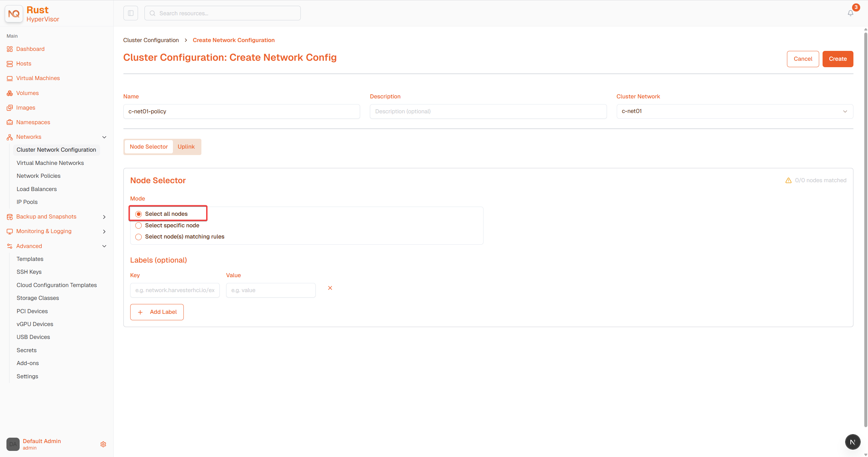Viewport: 868px width, 457px height.
Task: Open Add-ons page
Action: (28, 363)
